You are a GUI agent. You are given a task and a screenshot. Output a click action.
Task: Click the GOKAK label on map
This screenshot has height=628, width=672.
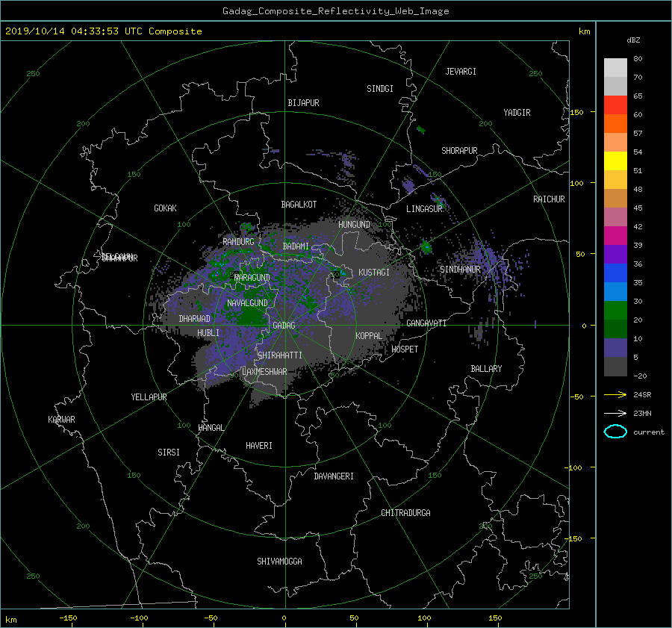(165, 208)
